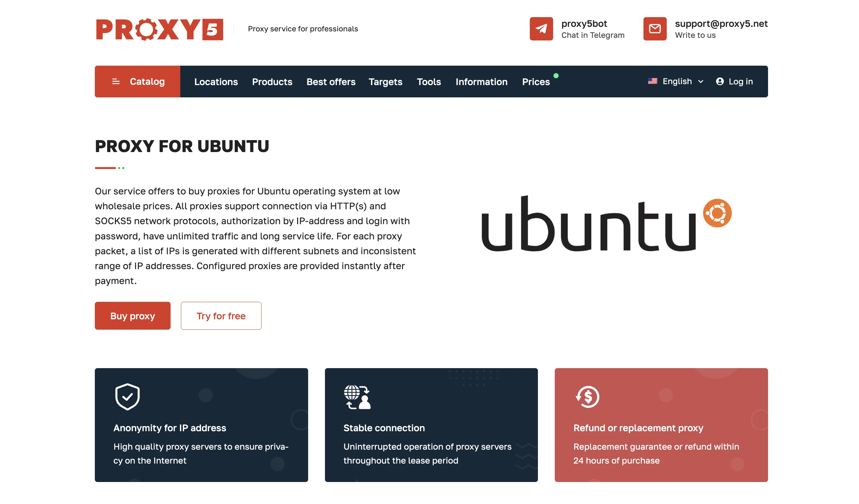This screenshot has height=504, width=859.
Task: Click the Anonymity for IP address card title
Action: [x=170, y=428]
